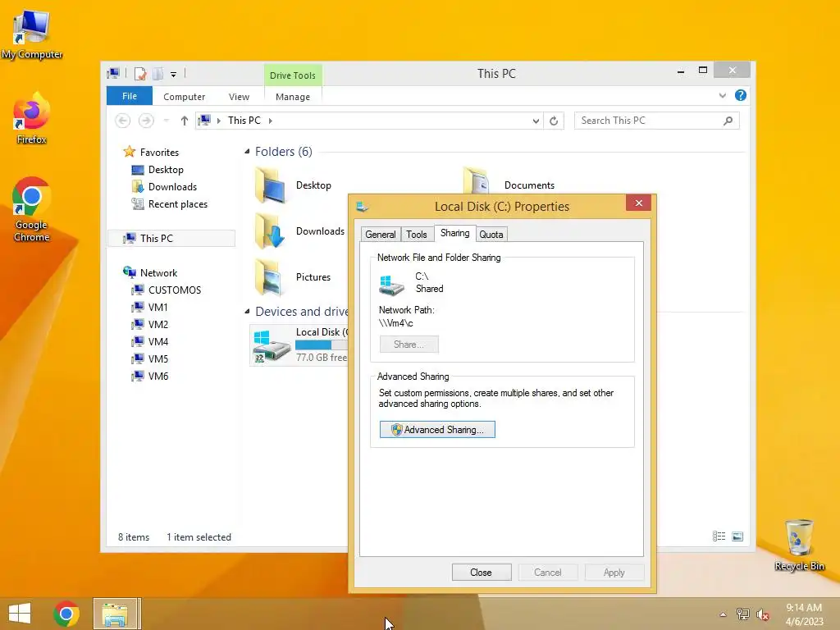Click the Drive Tools contextual tab
The image size is (840, 630).
point(293,75)
